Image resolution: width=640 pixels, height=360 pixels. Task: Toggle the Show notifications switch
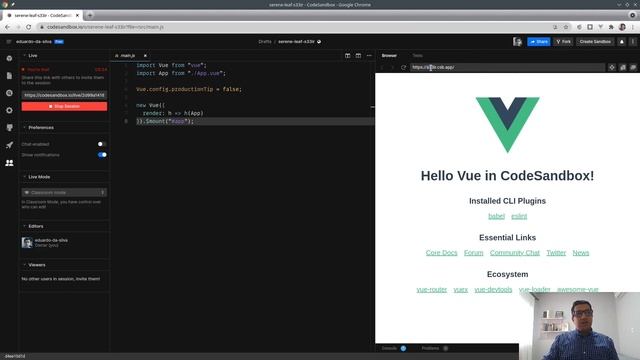[x=102, y=155]
